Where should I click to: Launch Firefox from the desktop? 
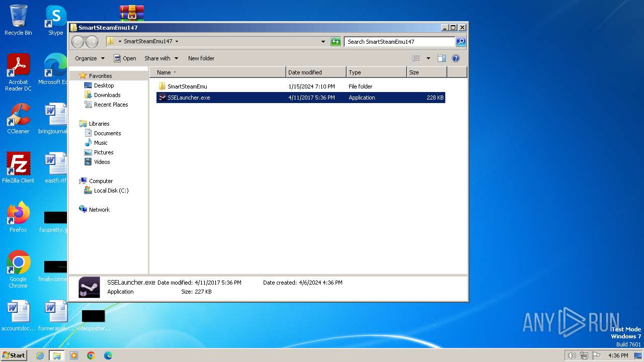coord(18,217)
